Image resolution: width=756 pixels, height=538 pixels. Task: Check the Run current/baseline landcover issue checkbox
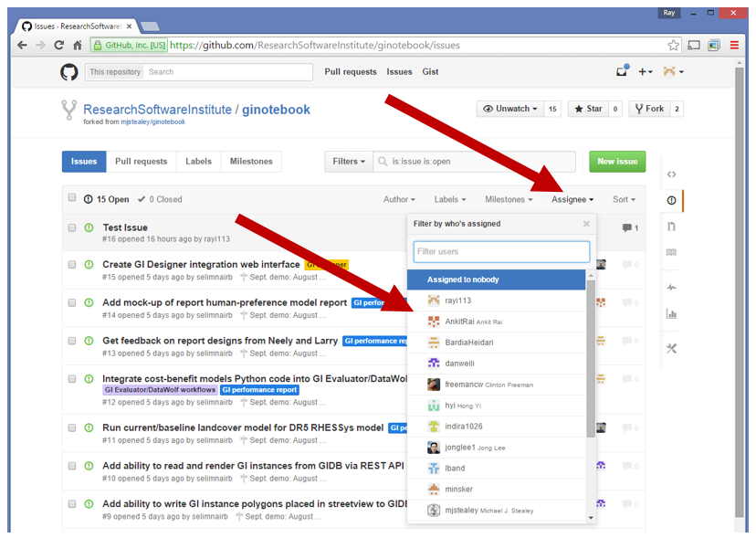pyautogui.click(x=72, y=427)
